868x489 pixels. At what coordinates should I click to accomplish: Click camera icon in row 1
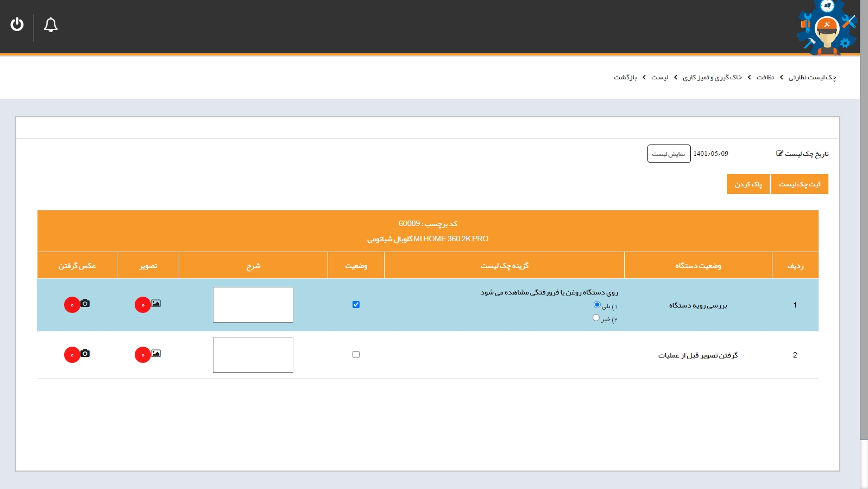[x=85, y=303]
